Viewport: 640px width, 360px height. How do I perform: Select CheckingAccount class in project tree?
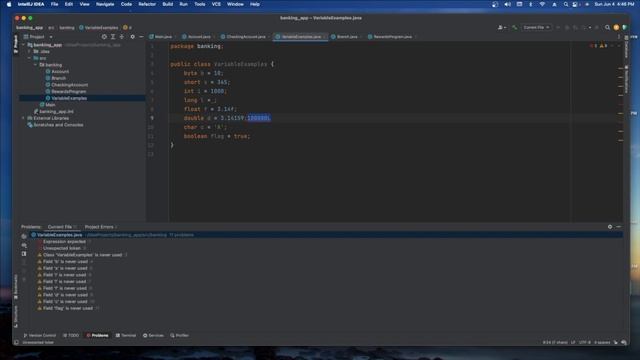[x=69, y=85]
